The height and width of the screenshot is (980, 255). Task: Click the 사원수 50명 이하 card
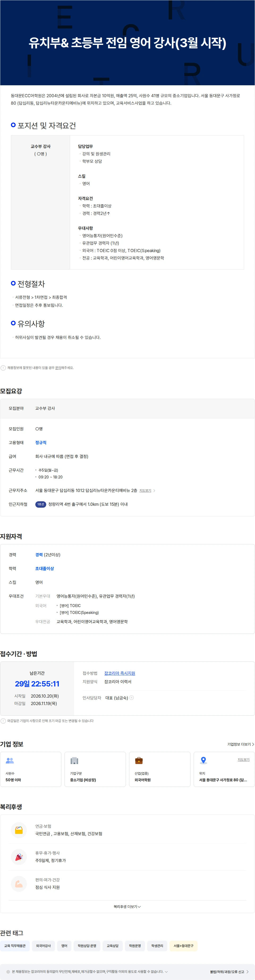[x=31, y=769]
